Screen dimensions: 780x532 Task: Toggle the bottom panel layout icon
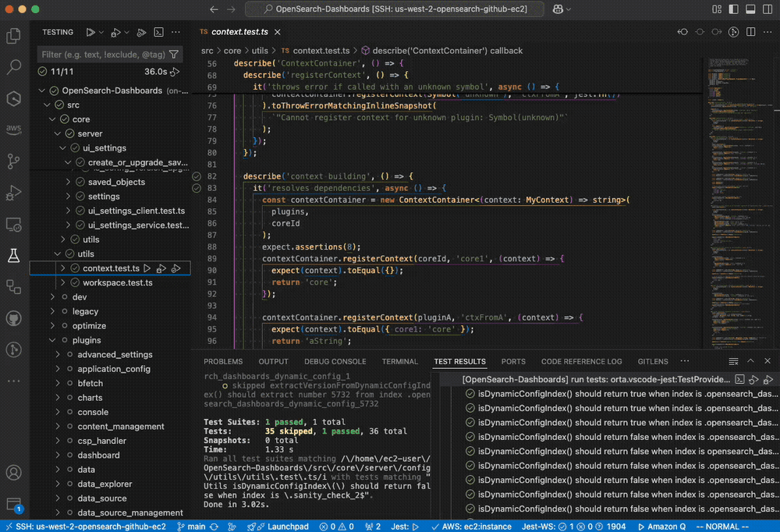pos(750,9)
